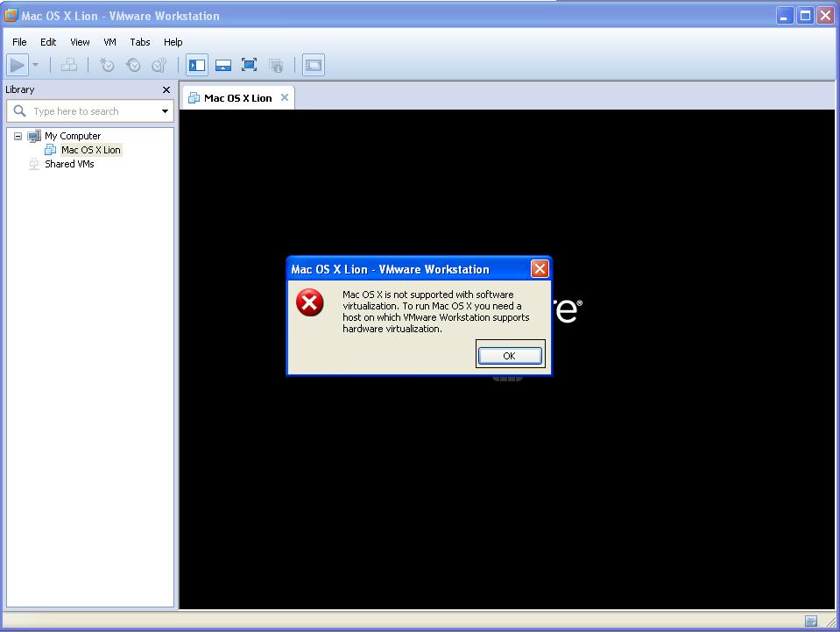This screenshot has width=840, height=632.
Task: Collapse the My Computer tree node
Action: [x=18, y=136]
